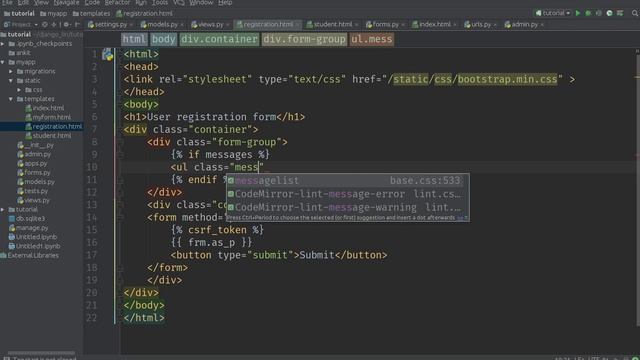Click the html breadcrumb
Image resolution: width=640 pixels, height=360 pixels.
134,39
